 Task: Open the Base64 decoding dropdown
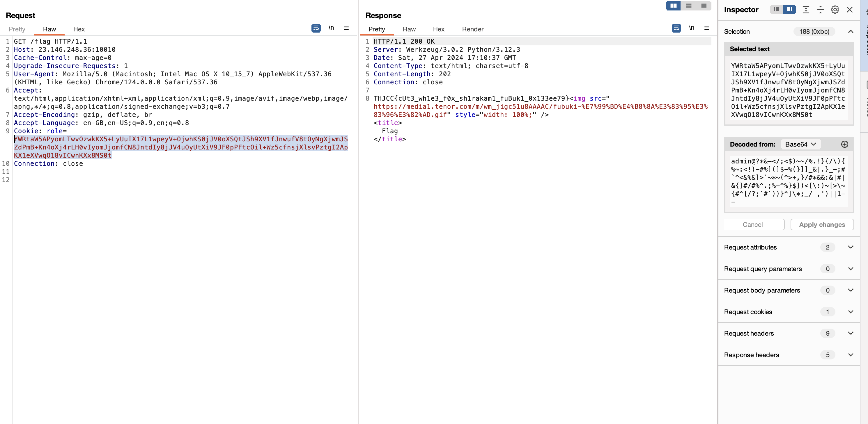tap(800, 145)
